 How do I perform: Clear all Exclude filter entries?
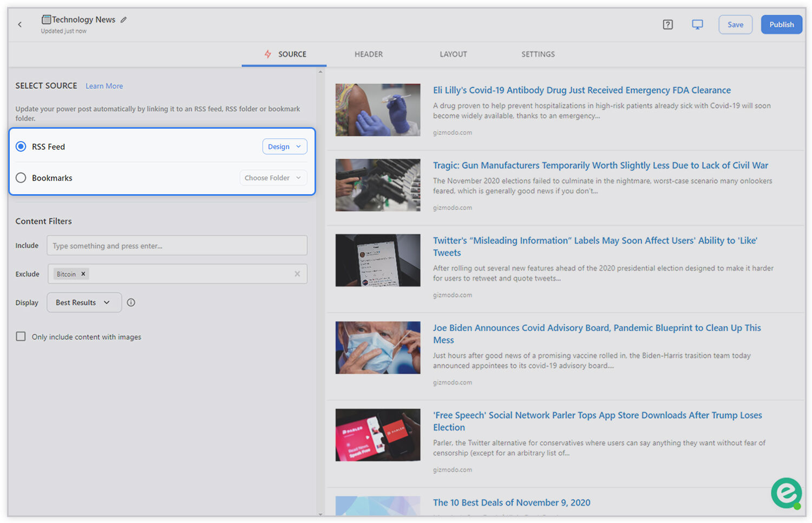[x=297, y=274]
